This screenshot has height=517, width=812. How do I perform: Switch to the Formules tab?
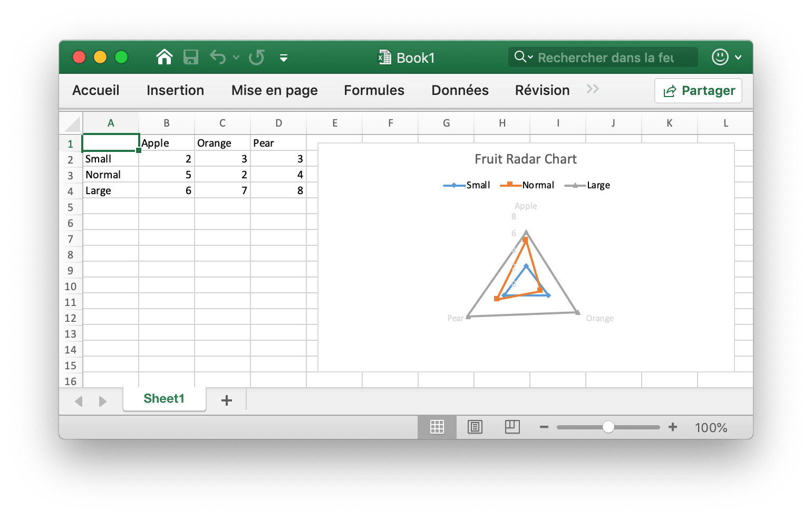tap(374, 90)
